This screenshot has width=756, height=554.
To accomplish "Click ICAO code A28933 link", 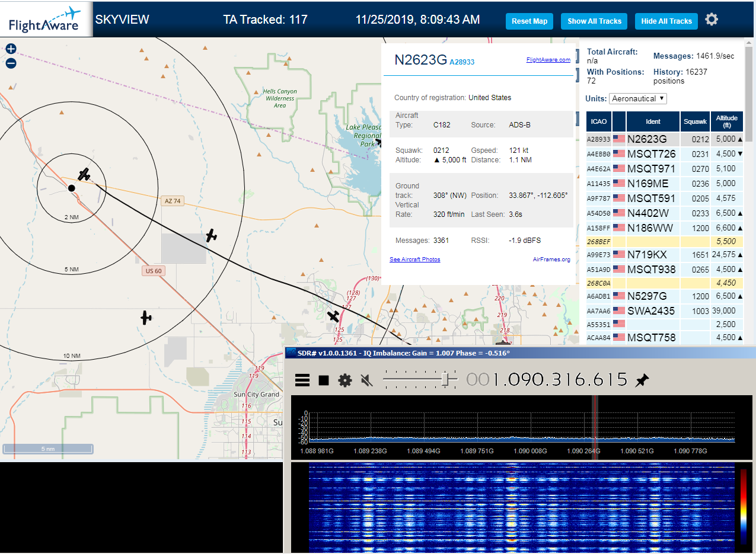I will pos(462,62).
